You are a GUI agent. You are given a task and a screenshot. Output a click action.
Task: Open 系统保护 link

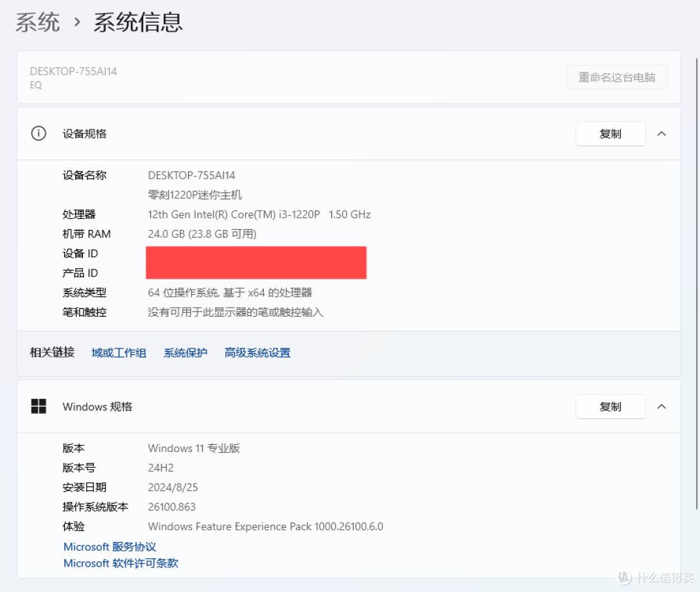pyautogui.click(x=185, y=353)
